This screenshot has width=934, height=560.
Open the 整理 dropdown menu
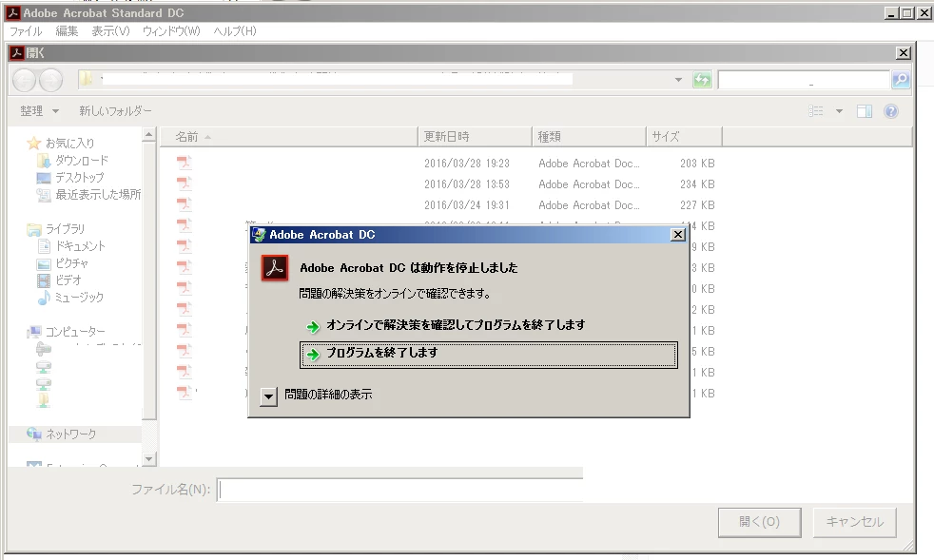[39, 111]
